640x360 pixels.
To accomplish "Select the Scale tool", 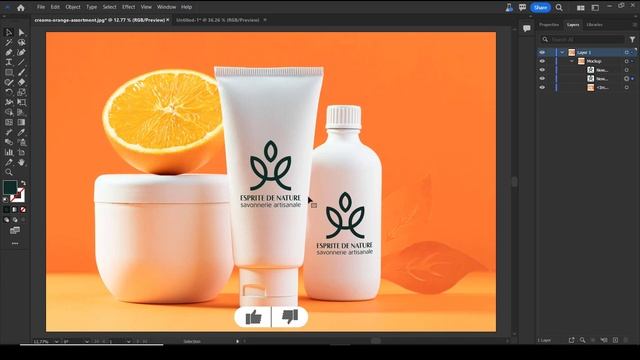I will coord(21,92).
